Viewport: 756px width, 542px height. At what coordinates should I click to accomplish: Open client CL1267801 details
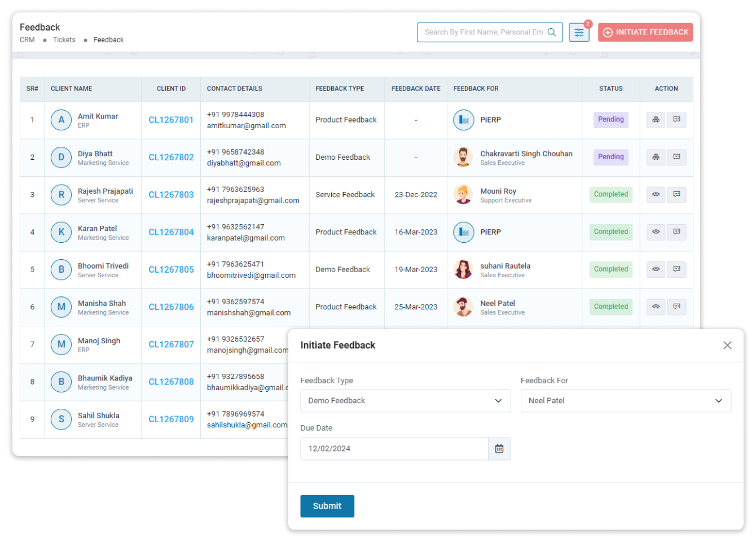click(x=171, y=119)
